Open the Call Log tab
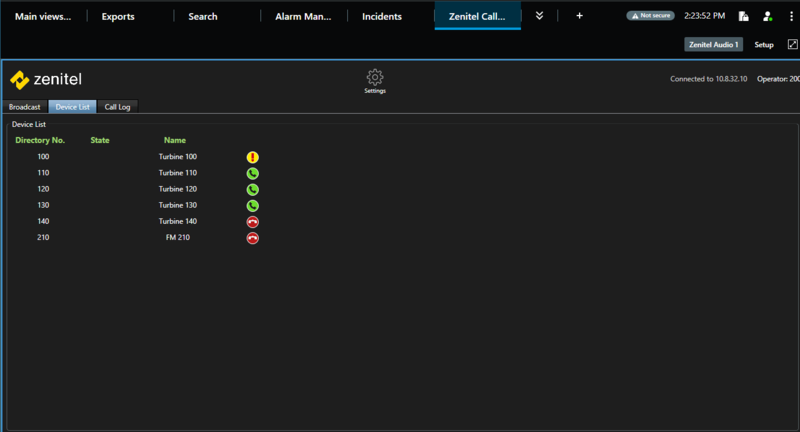This screenshot has width=800, height=432. (117, 106)
